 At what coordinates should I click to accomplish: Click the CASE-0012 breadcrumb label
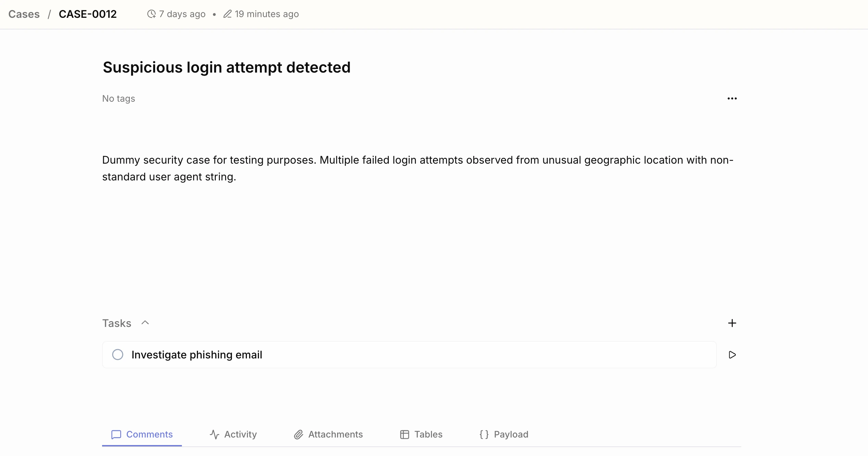click(x=88, y=14)
